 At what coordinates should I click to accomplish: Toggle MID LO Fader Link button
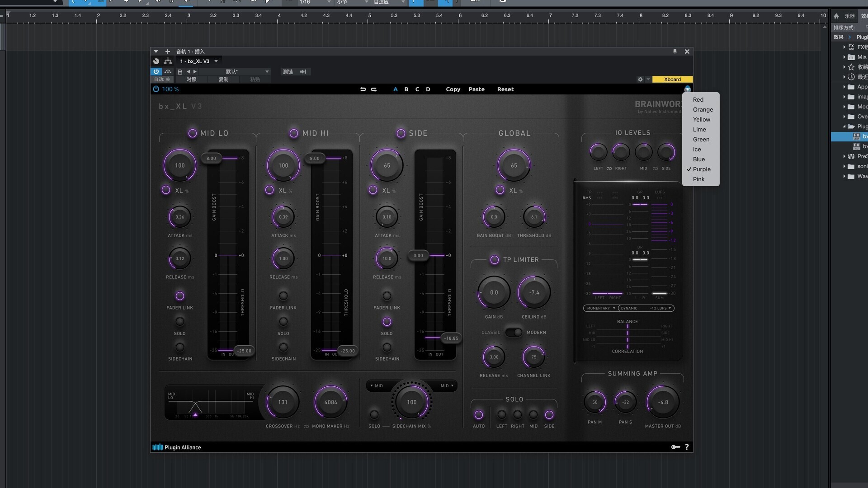[x=180, y=296]
